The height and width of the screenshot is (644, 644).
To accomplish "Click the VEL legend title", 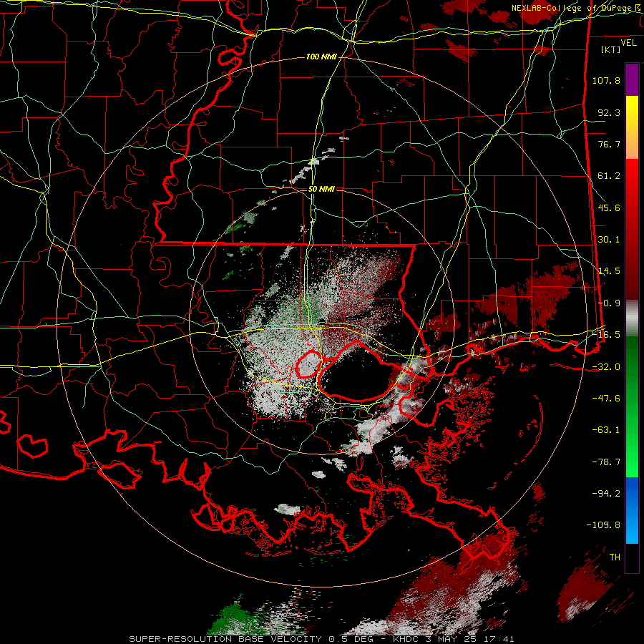I will point(628,43).
